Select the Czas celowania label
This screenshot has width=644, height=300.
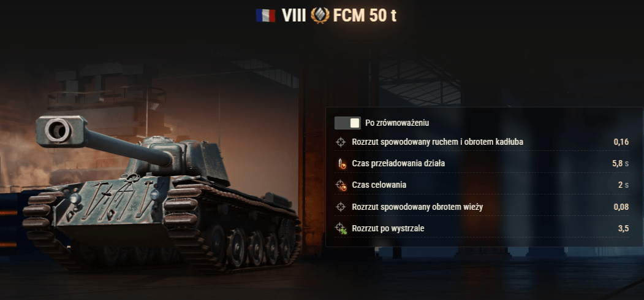point(379,185)
